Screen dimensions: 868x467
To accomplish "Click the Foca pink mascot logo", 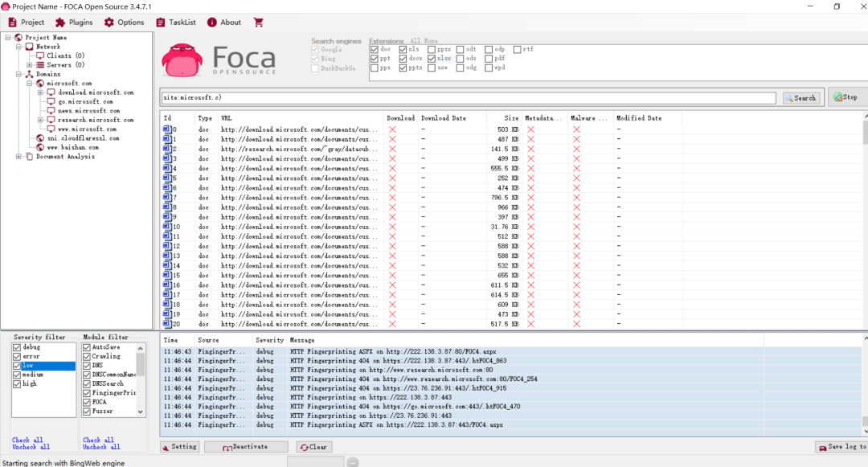I will 182,60.
